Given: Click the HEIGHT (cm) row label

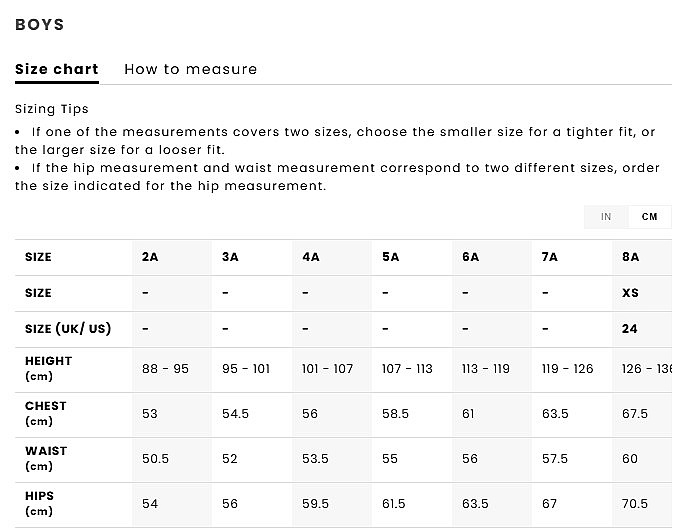Looking at the screenshot, I should click(x=48, y=368).
